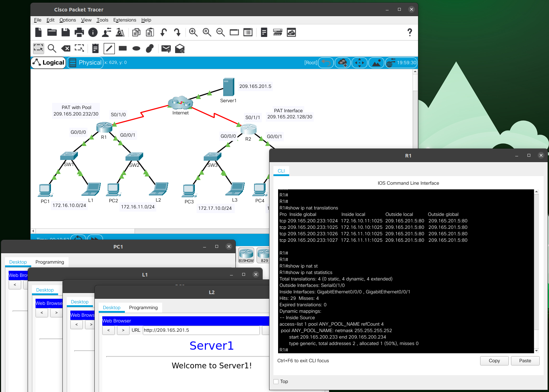Open the Edit menu
The image size is (549, 392).
pos(51,20)
